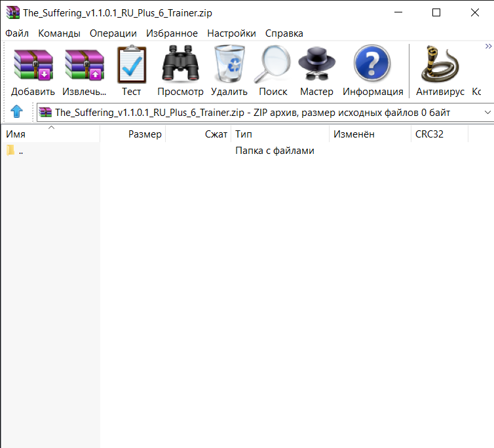Image resolution: width=494 pixels, height=448 pixels.
Task: Sort by the CRC32 column header
Action: 440,134
